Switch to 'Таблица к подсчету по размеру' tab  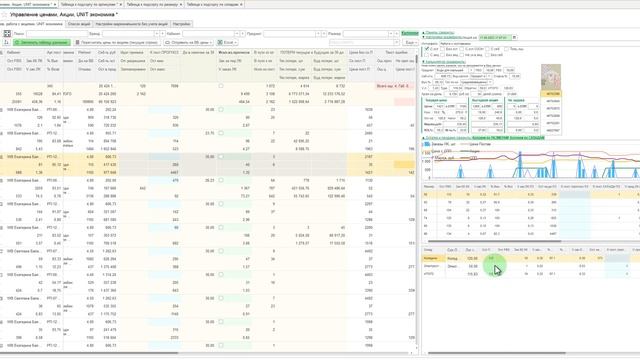(x=152, y=4)
